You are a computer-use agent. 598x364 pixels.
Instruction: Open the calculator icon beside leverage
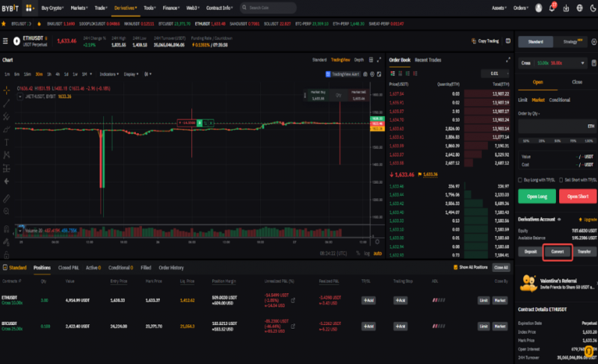pos(594,63)
